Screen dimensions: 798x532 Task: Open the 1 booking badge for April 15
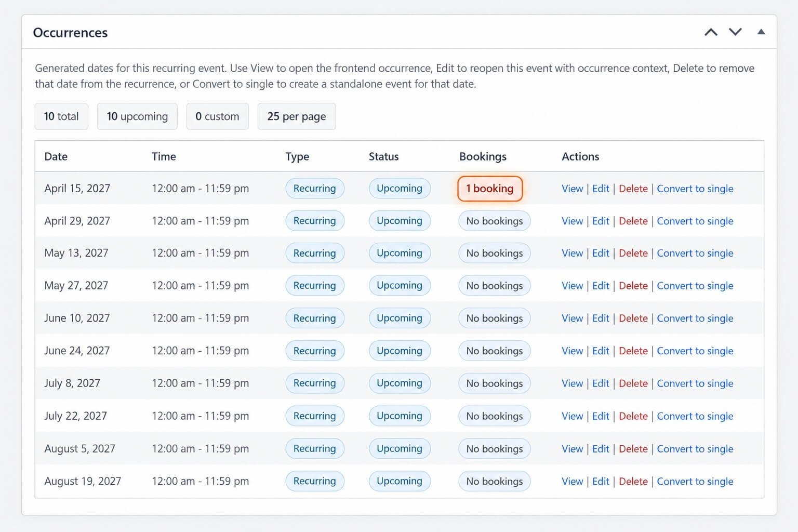490,189
